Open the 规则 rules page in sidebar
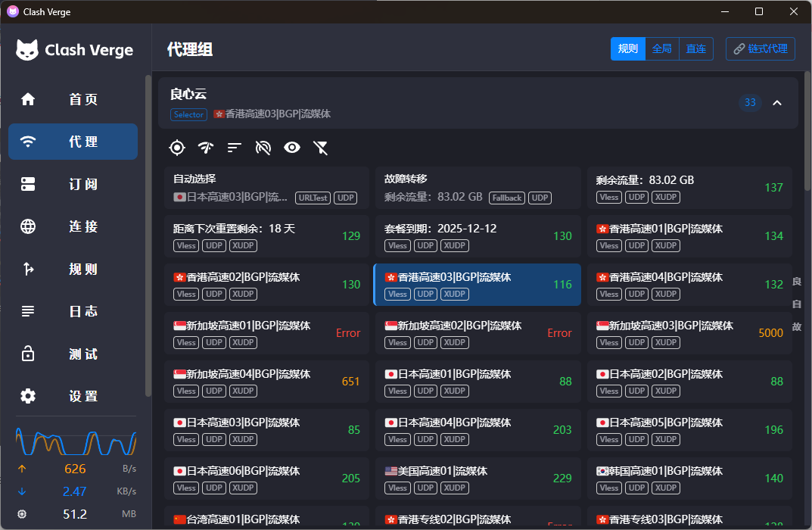812x530 pixels. click(73, 269)
